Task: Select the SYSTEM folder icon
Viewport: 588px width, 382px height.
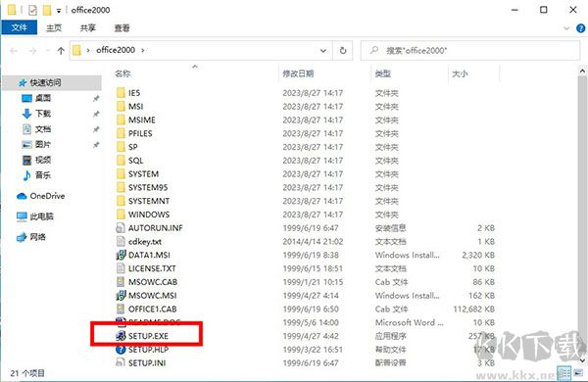Action: click(x=121, y=173)
